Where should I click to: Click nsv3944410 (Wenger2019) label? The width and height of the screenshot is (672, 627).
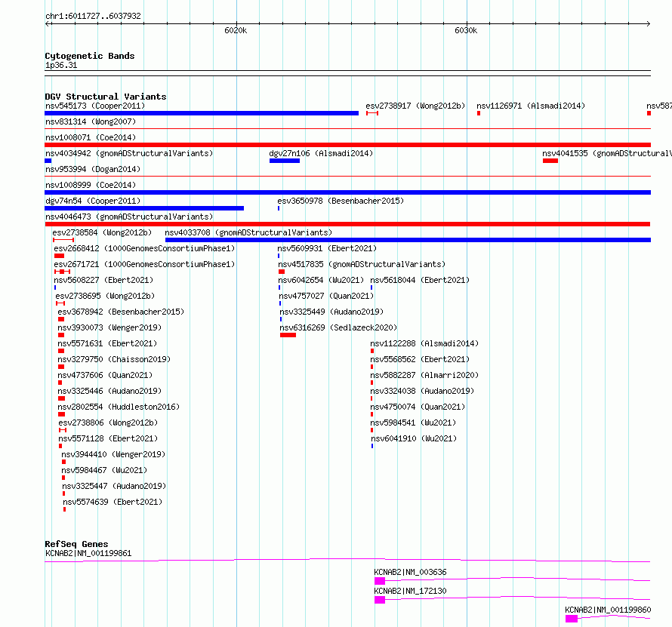click(x=113, y=454)
